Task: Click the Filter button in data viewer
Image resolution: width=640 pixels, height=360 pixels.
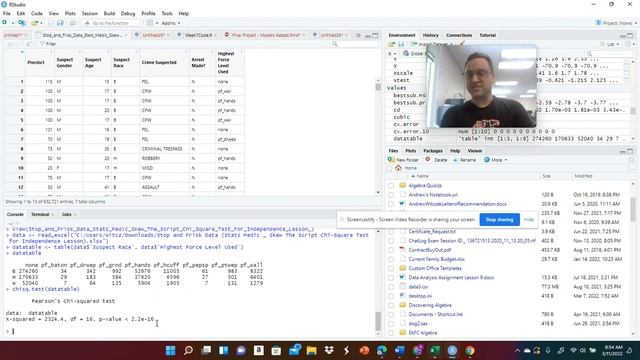Action: [48, 44]
